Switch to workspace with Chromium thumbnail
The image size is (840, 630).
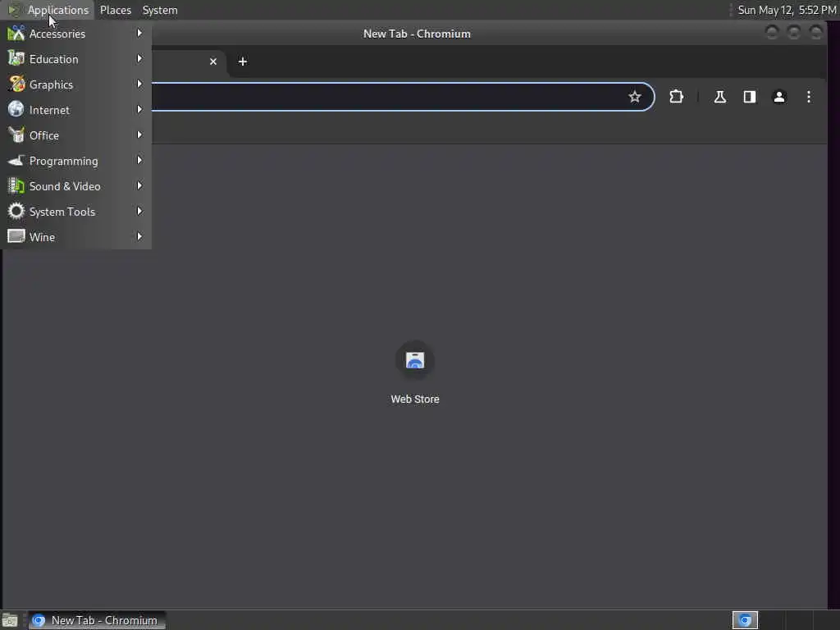[x=745, y=620]
